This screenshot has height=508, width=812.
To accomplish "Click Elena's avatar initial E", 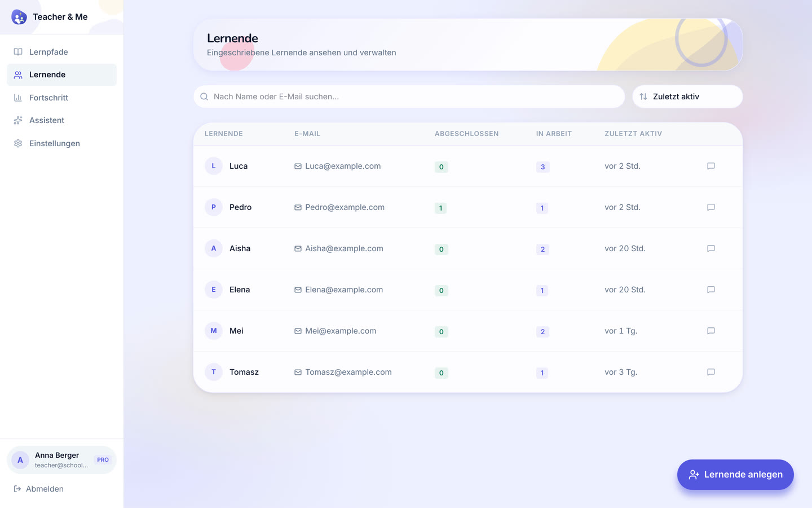I will 214,290.
